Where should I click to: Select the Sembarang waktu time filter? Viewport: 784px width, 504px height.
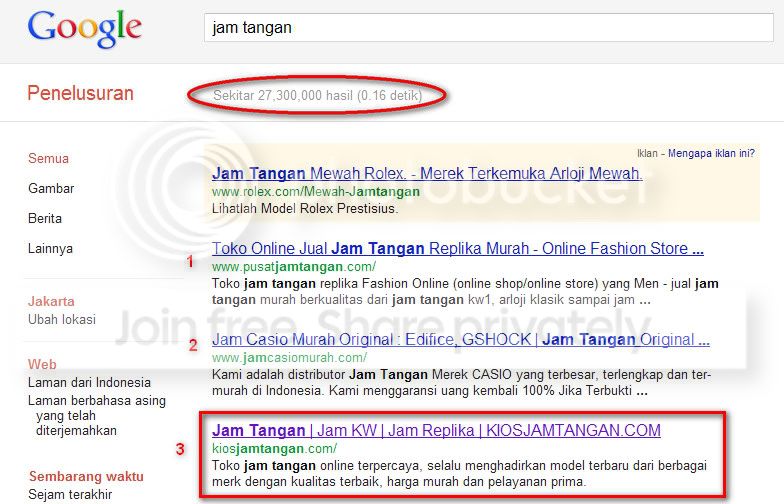pos(86,476)
